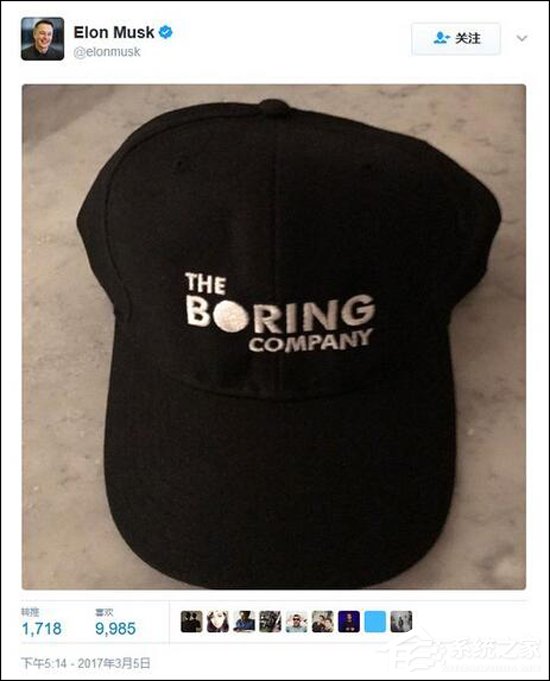This screenshot has width=550, height=681.
Task: Open the solid light blue avatar
Action: [x=375, y=621]
